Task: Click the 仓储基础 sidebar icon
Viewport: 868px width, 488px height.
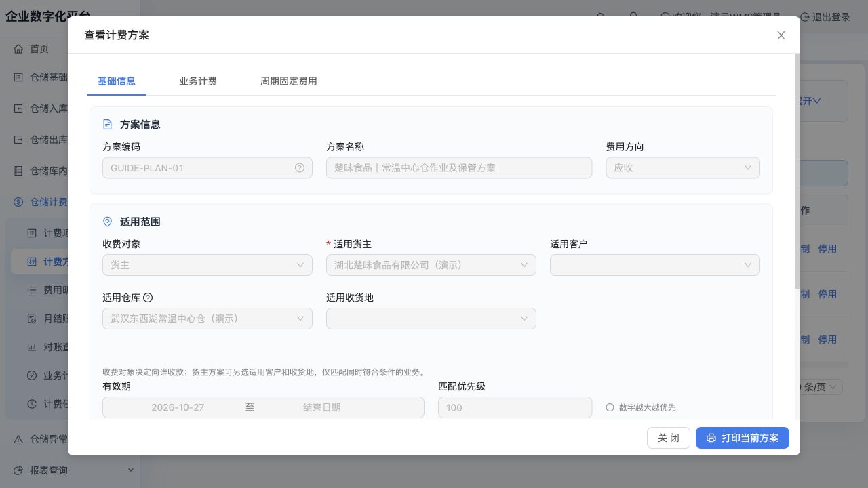Action: 18,77
